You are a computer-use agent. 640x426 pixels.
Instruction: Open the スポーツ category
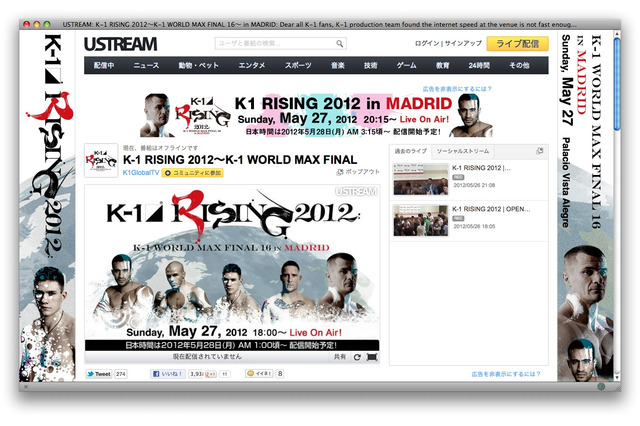click(298, 65)
